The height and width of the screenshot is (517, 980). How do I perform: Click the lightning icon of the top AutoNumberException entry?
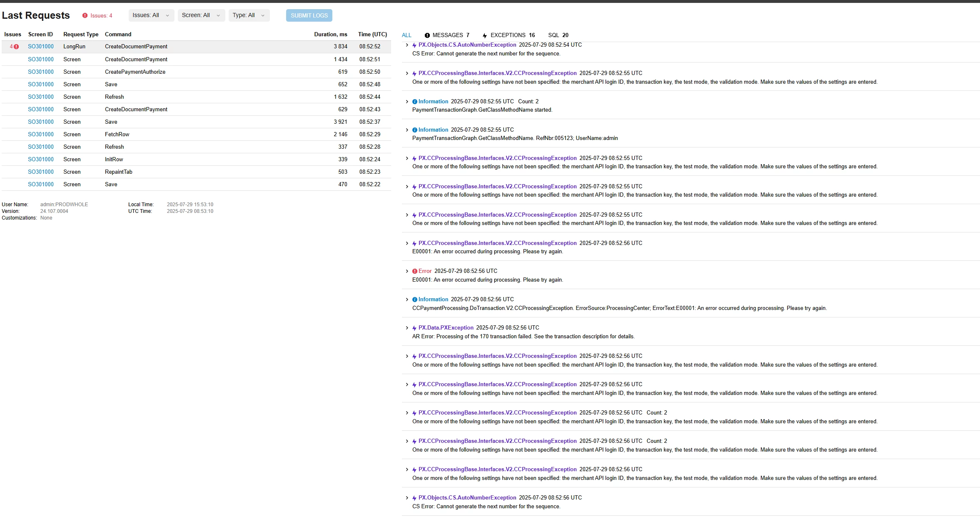pyautogui.click(x=414, y=45)
